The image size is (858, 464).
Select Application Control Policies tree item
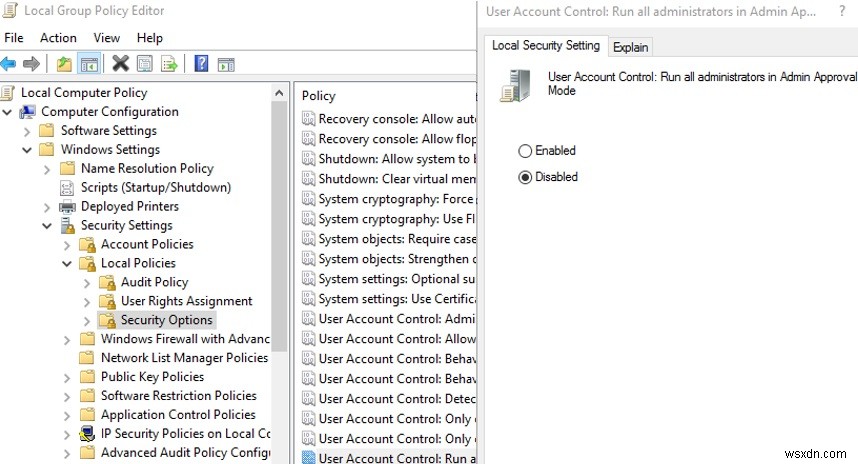click(178, 415)
